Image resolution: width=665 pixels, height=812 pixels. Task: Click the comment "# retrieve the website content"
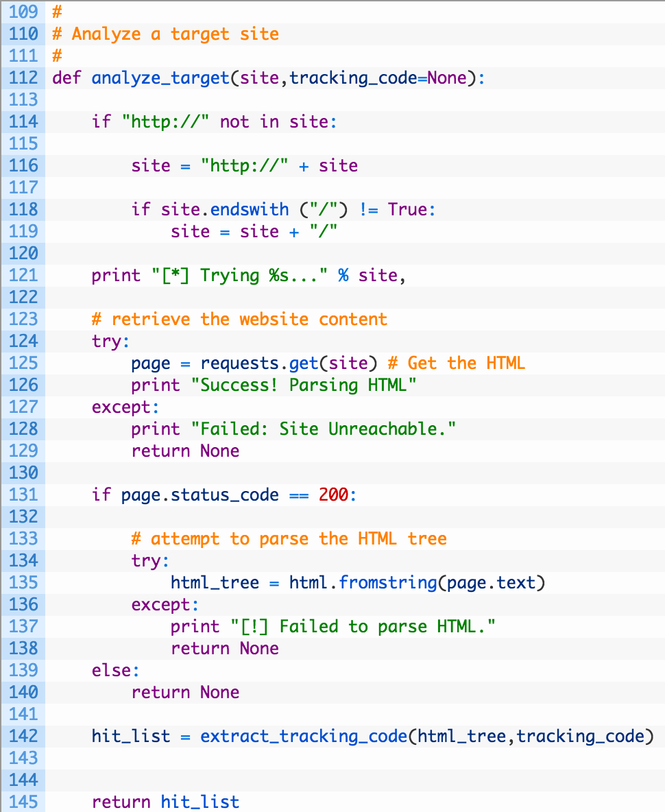point(240,320)
